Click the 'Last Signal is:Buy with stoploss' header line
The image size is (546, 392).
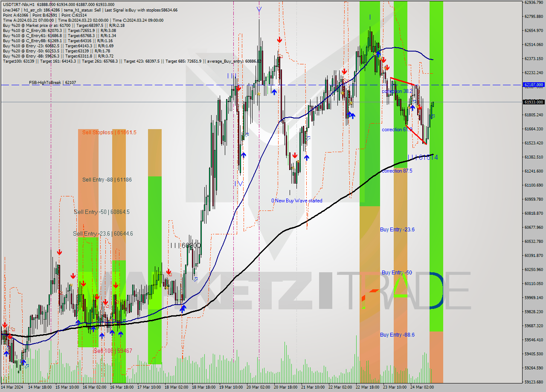(x=90, y=10)
